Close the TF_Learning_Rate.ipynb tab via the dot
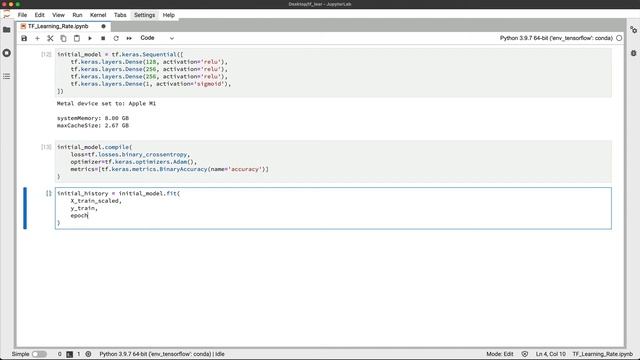The width and height of the screenshot is (640, 360). tap(103, 26)
